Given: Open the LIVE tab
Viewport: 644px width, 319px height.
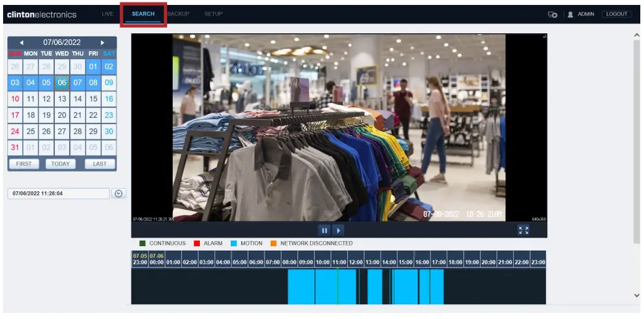Looking at the screenshot, I should pyautogui.click(x=107, y=14).
